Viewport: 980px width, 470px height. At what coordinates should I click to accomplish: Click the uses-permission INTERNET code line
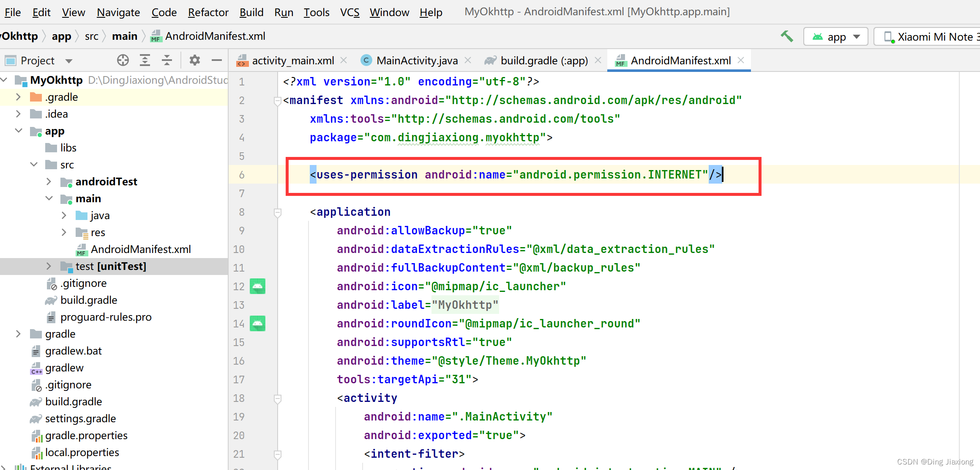[516, 175]
